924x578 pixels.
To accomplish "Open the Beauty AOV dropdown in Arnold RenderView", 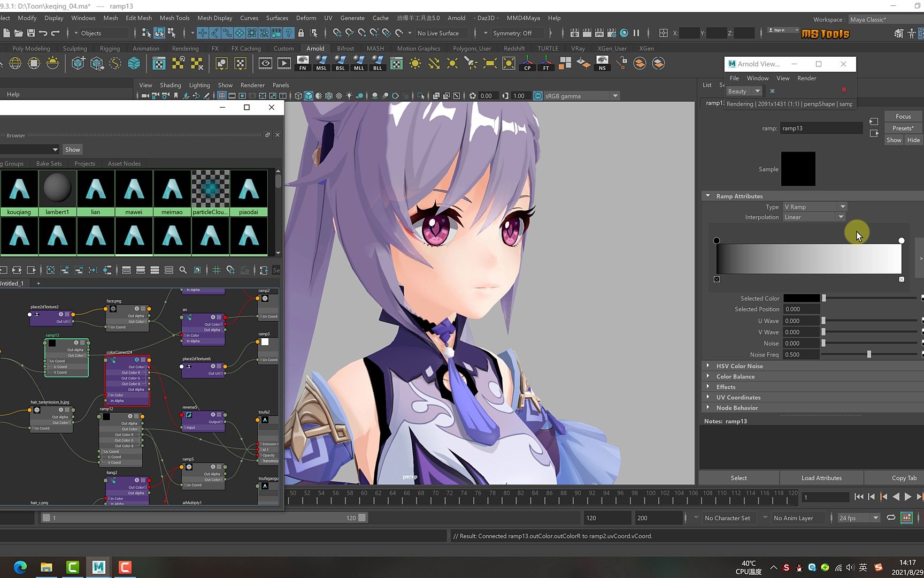I will pyautogui.click(x=744, y=91).
